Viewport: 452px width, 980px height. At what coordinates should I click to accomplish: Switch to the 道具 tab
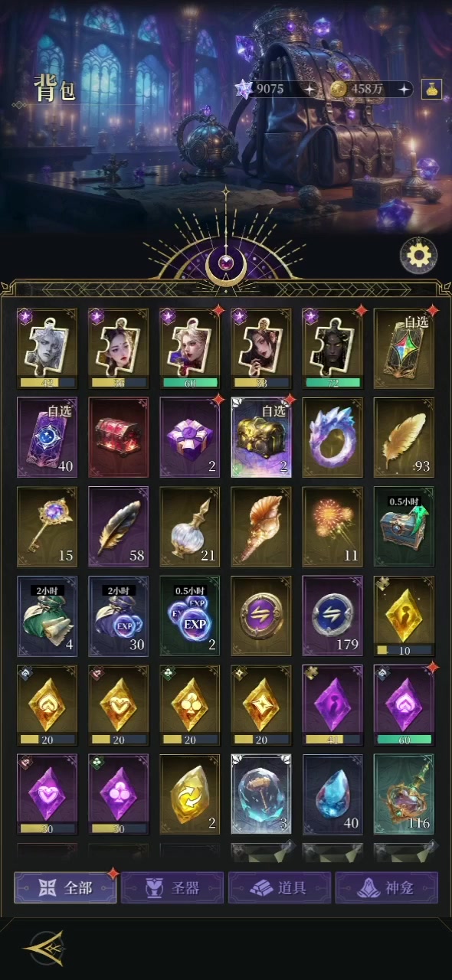point(280,887)
